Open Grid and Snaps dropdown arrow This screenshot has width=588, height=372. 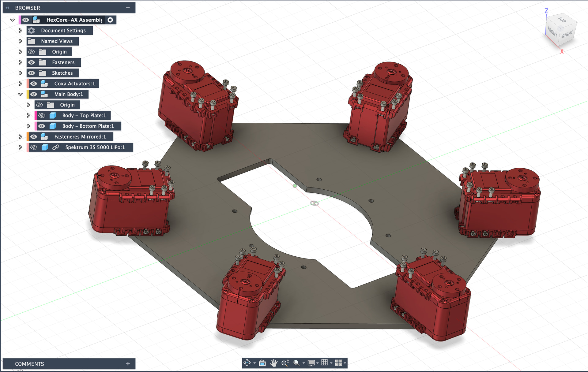click(x=331, y=363)
